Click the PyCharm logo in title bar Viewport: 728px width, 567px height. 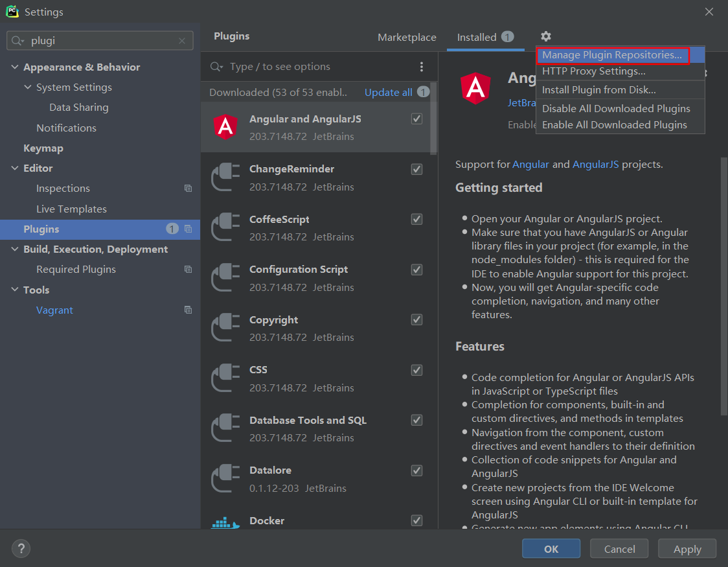tap(12, 12)
